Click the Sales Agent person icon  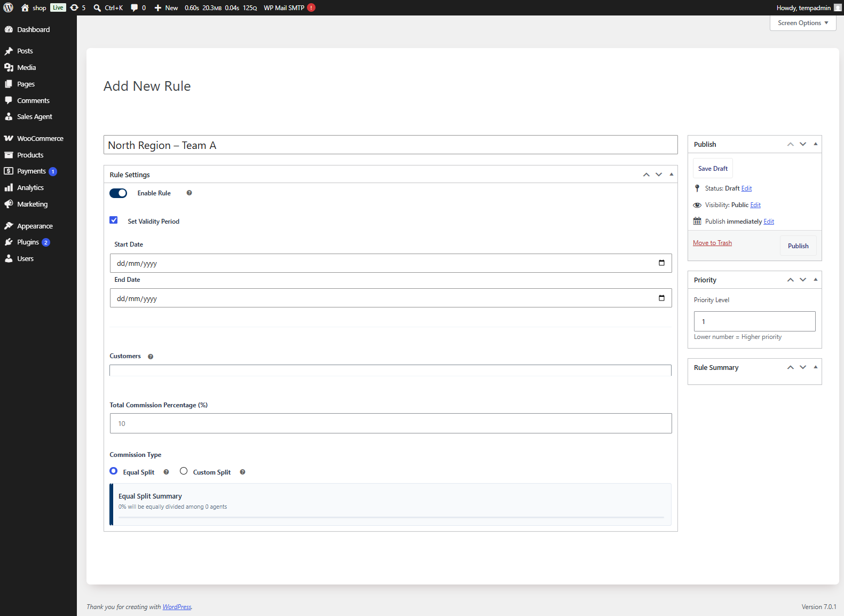(9, 116)
